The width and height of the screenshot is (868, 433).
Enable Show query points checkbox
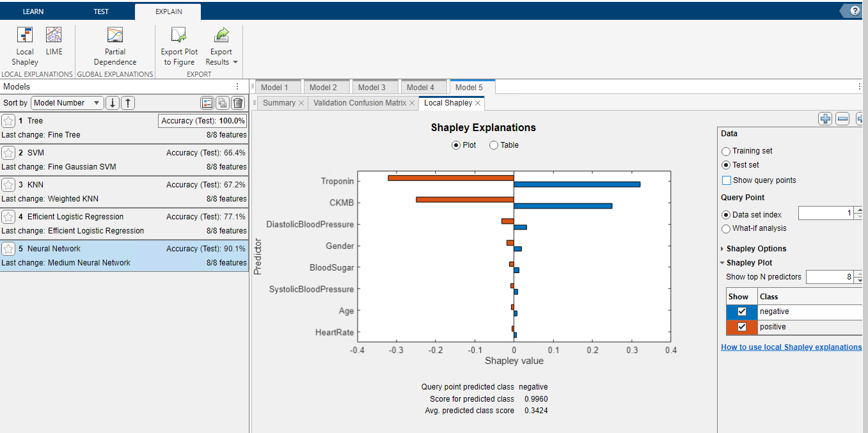tap(726, 180)
